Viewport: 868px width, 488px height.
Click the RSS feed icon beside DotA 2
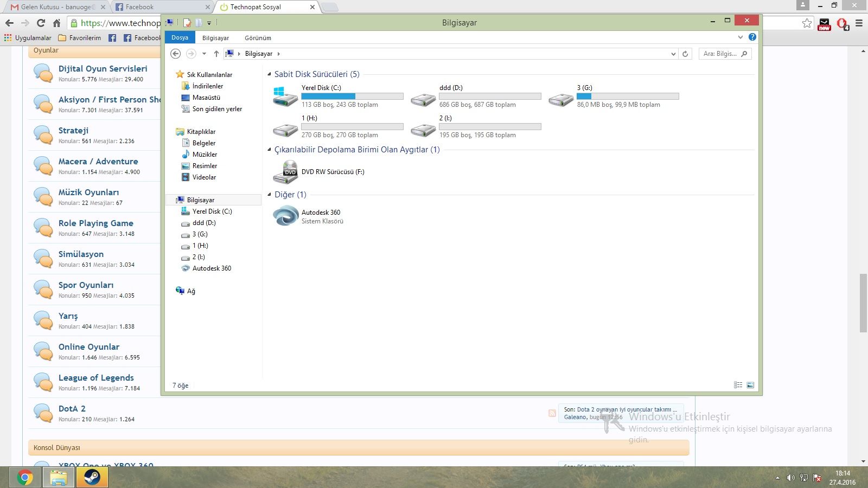[x=552, y=413]
